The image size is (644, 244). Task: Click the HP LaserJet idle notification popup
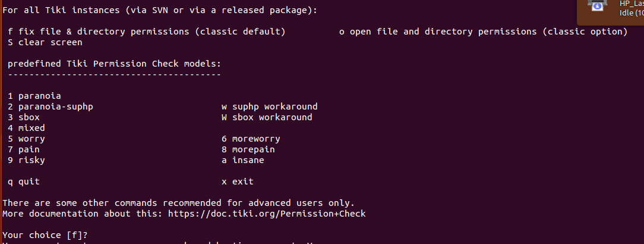click(x=611, y=12)
